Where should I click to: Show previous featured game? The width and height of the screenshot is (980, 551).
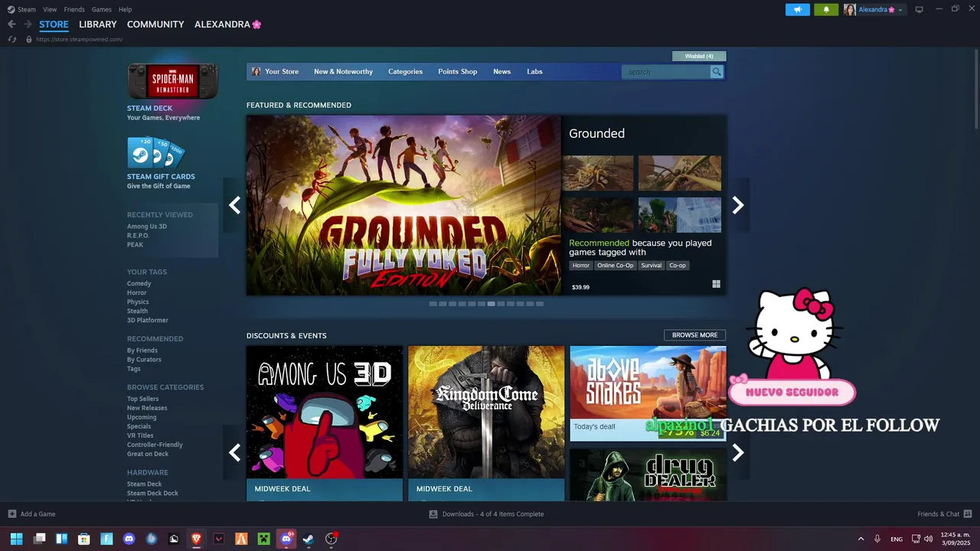tap(234, 205)
